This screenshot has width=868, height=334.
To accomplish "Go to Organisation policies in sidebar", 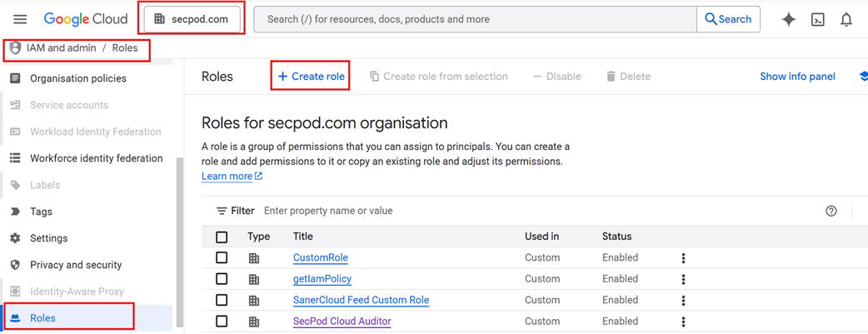I will click(78, 78).
